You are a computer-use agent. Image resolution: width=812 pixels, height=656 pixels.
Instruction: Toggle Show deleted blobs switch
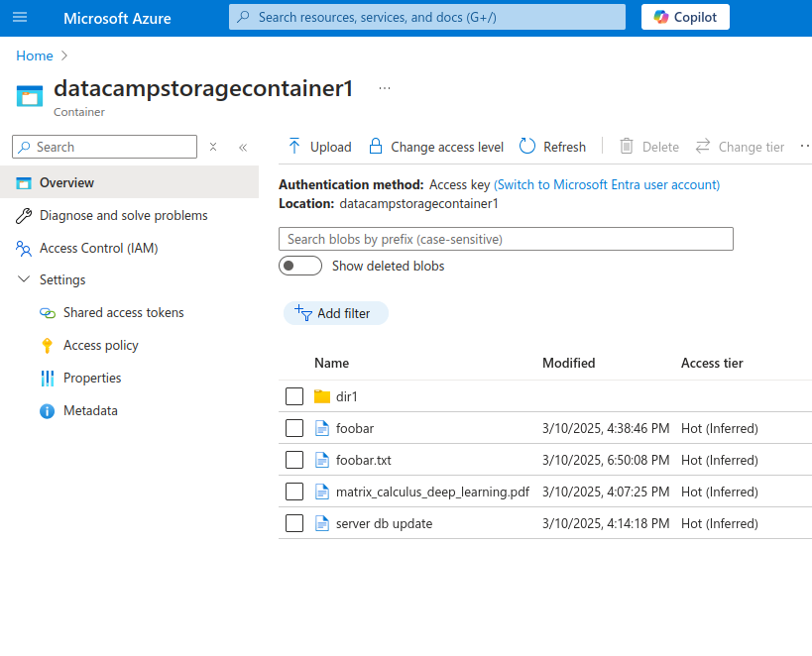click(x=300, y=266)
